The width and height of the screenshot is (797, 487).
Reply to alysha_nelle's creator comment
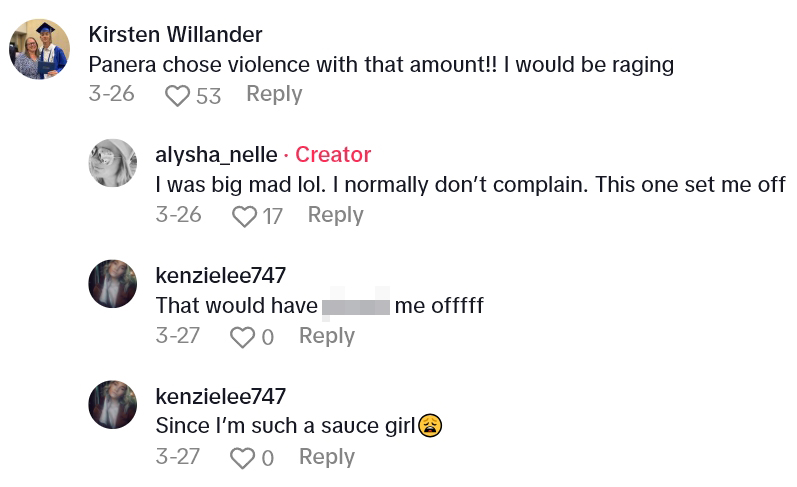tap(335, 215)
